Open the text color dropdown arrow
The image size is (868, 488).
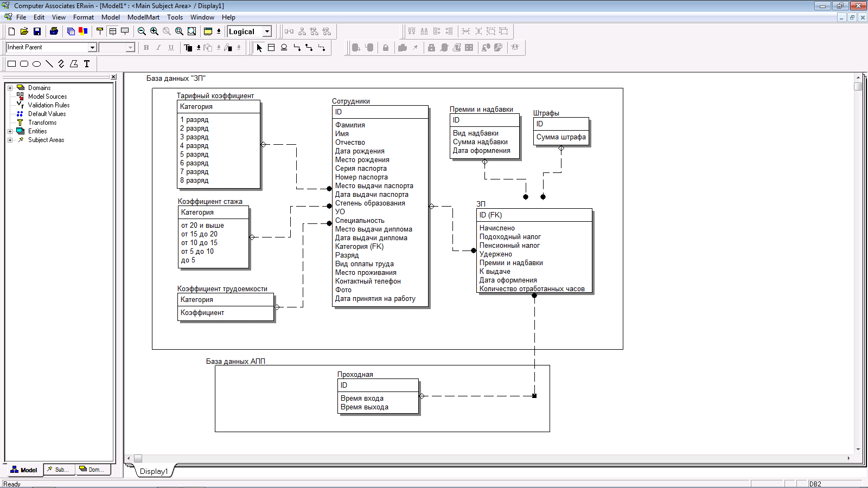pos(199,48)
